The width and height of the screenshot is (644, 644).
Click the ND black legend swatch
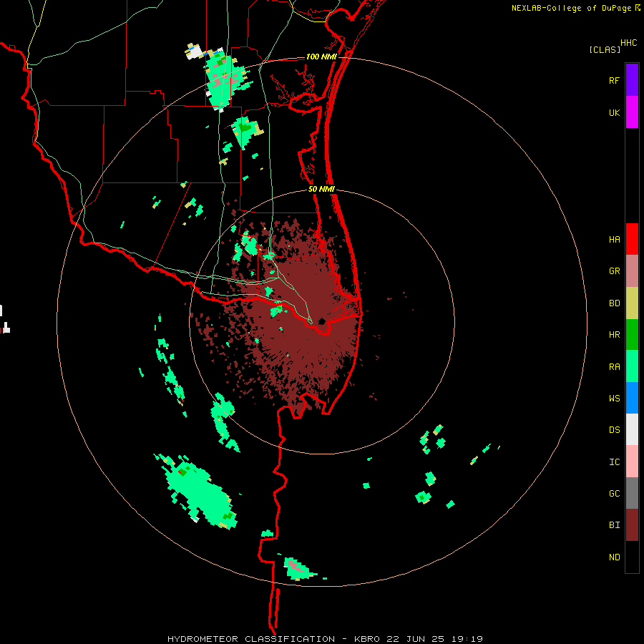(632, 557)
